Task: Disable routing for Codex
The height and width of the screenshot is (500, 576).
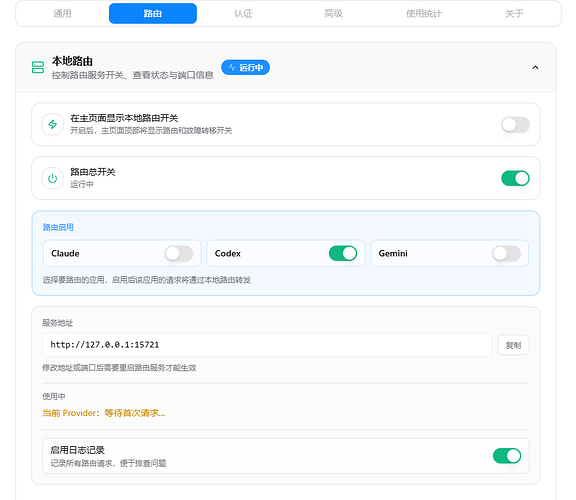Action: point(343,253)
